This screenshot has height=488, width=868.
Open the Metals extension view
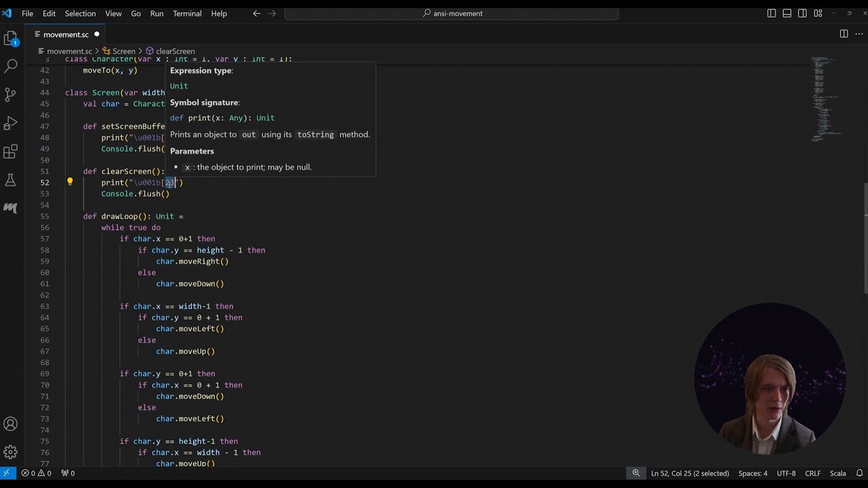pos(11,207)
